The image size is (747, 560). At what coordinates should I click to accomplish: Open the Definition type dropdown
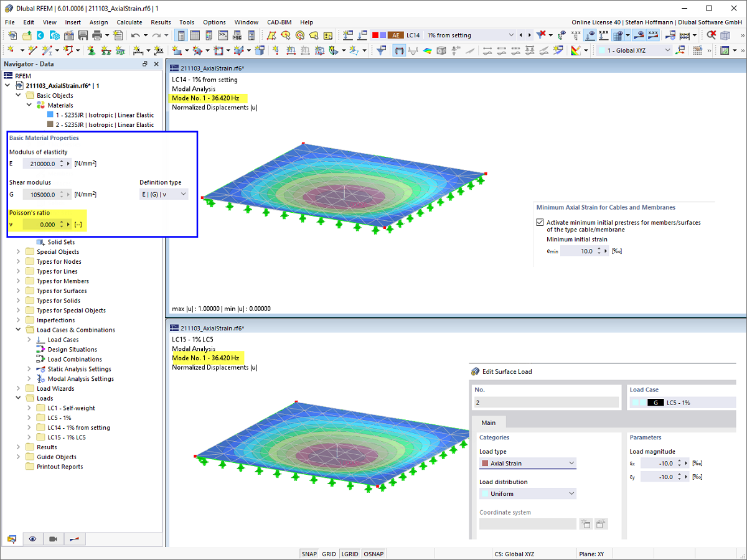(x=164, y=194)
